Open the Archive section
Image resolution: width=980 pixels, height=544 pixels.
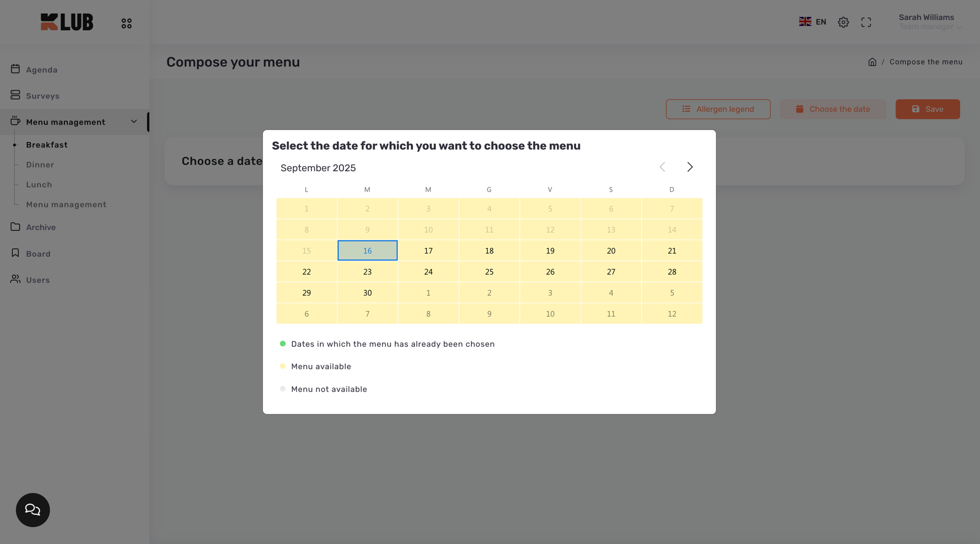pyautogui.click(x=41, y=227)
